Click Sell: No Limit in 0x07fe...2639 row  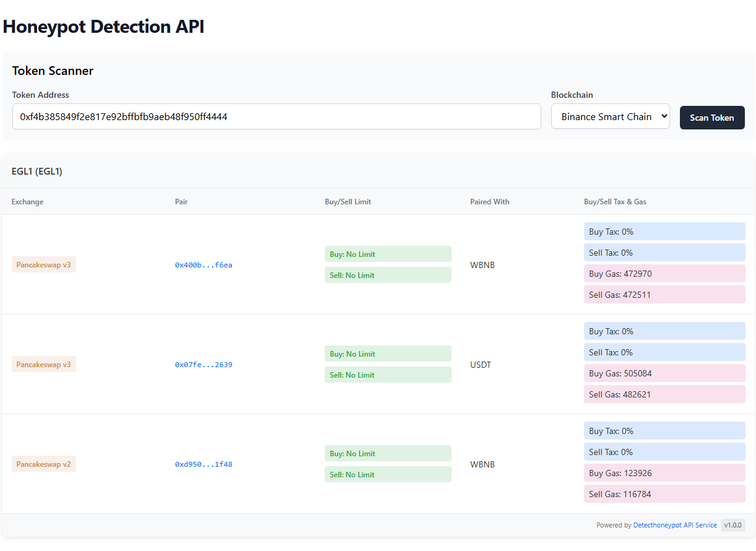coord(388,375)
